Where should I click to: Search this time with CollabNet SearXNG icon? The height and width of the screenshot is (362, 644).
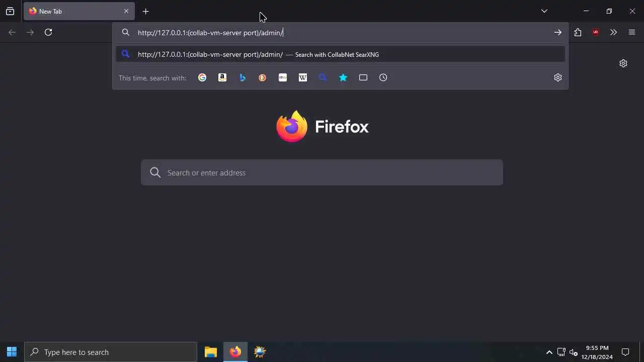pos(323,77)
